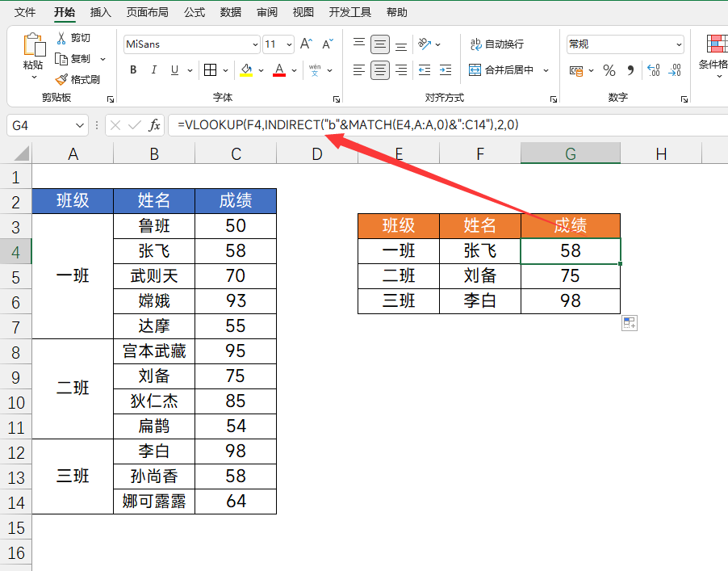Launch the Font (字体) group dialog

click(337, 99)
